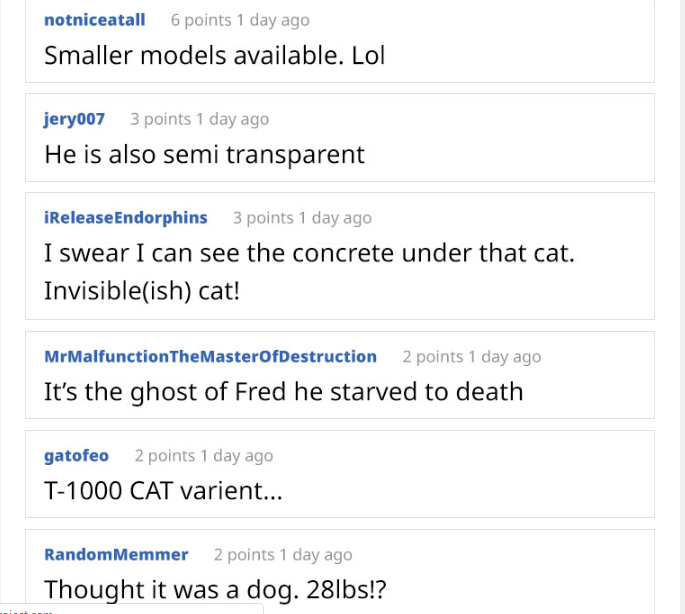
Task: Click the points count beside RandomMemmer
Action: click(244, 555)
